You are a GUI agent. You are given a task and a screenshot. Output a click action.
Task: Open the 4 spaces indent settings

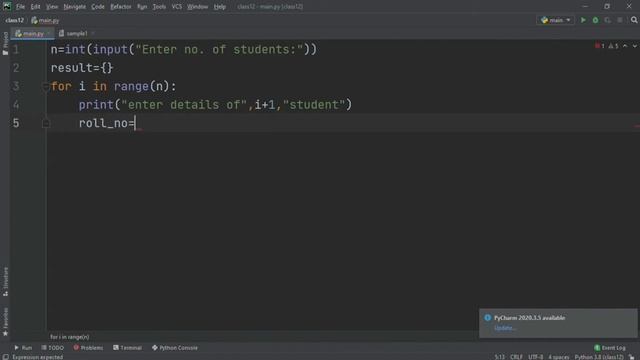click(558, 357)
